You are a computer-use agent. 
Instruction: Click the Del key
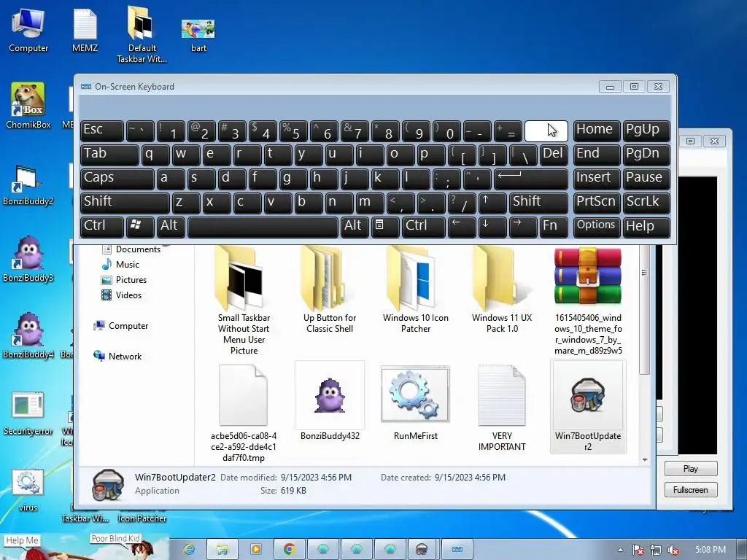pos(554,155)
